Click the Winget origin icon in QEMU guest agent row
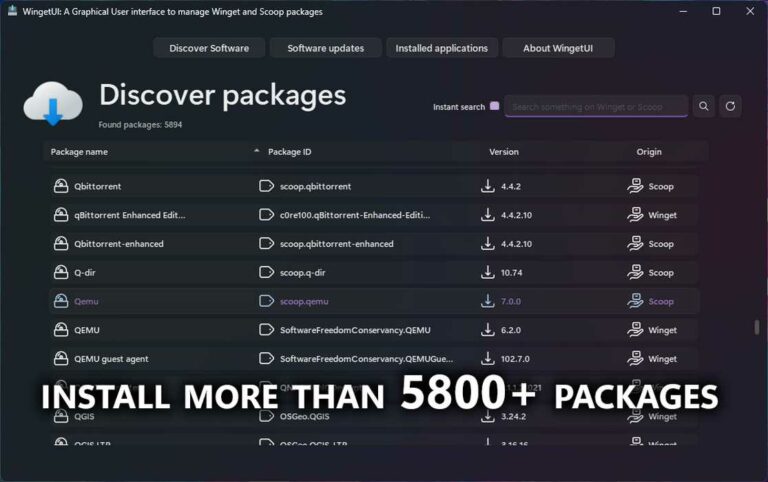This screenshot has width=768, height=482. (x=635, y=359)
